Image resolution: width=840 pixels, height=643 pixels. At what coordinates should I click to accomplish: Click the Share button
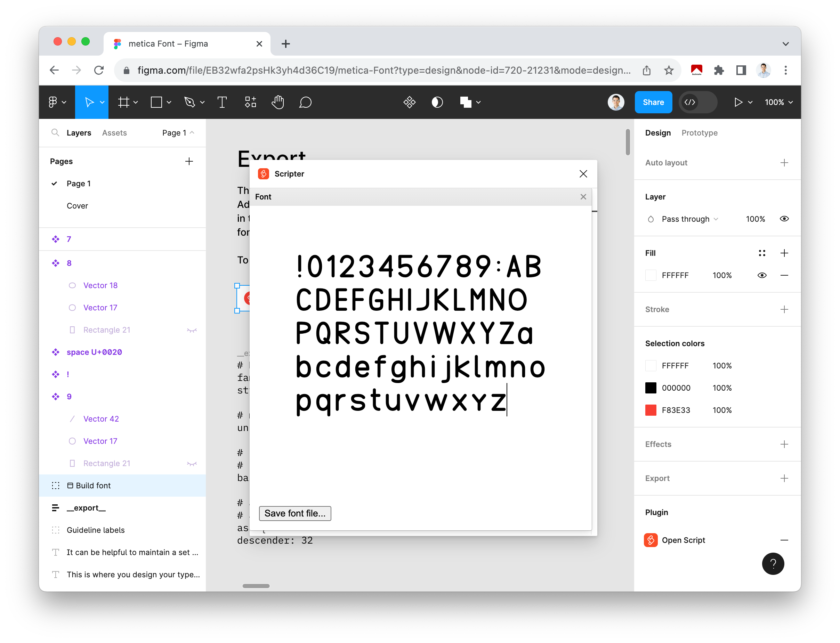[653, 102]
